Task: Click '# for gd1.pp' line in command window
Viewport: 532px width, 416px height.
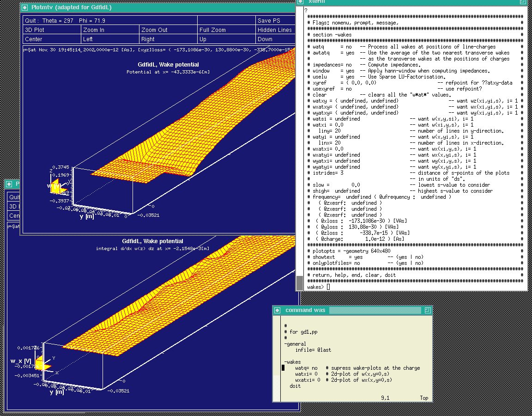Action: coord(301,332)
